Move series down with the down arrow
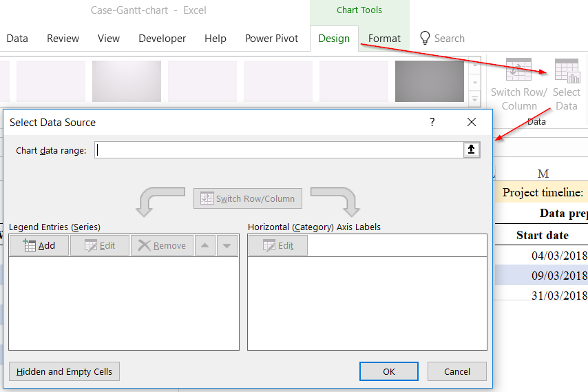The width and height of the screenshot is (588, 392). tap(227, 246)
